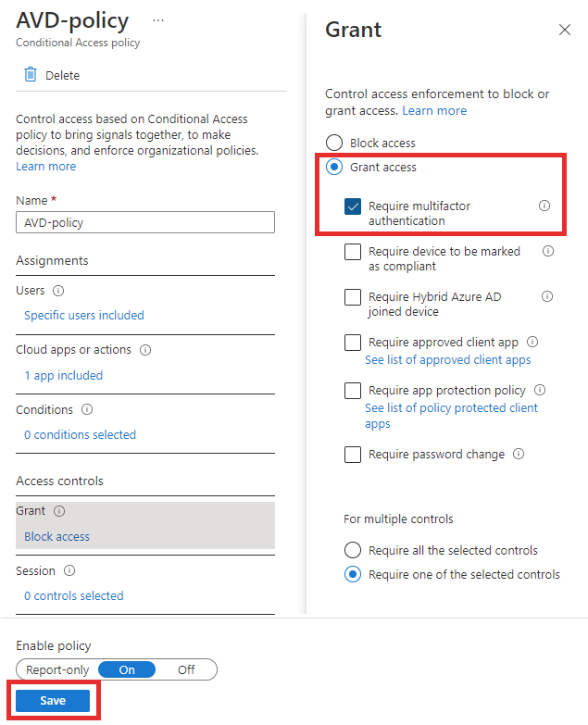The width and height of the screenshot is (588, 725).
Task: Check Require Hybrid Azure AD joined device
Action: [353, 297]
